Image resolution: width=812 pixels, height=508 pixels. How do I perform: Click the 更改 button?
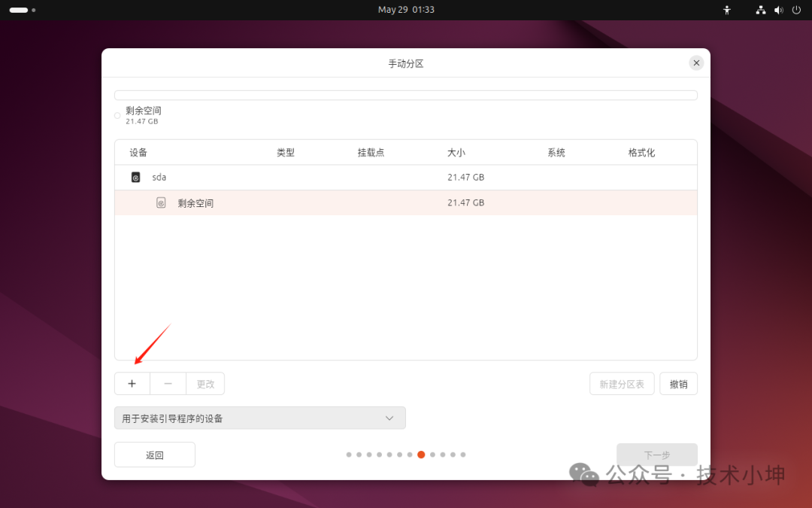click(205, 384)
